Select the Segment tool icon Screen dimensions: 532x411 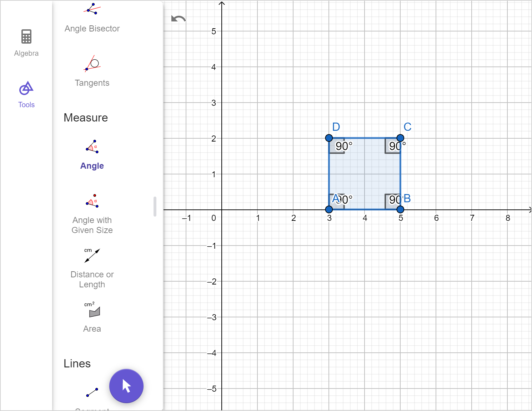92,392
